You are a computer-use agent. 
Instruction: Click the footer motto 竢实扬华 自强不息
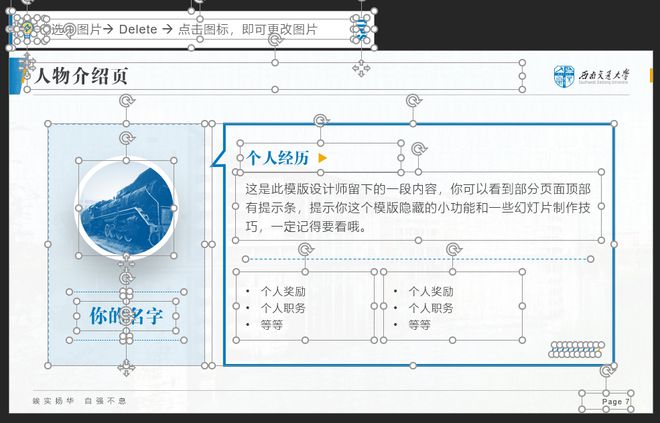(79, 401)
